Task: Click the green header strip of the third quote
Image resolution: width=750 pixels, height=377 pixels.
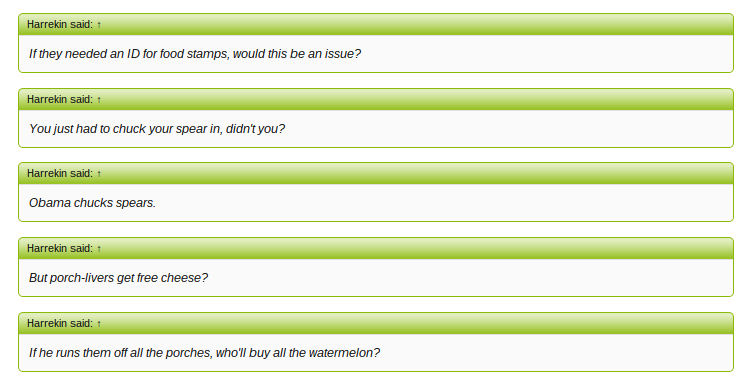Action: (x=375, y=174)
